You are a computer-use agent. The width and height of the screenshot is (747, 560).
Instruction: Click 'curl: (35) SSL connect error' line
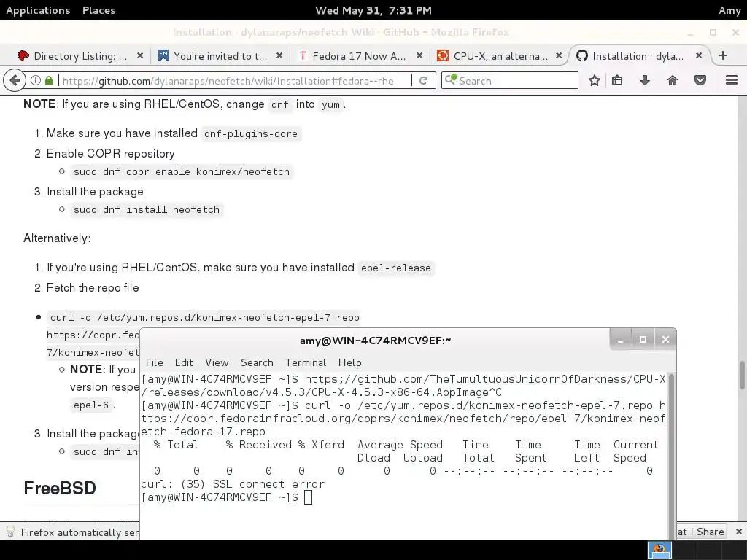[x=233, y=484]
